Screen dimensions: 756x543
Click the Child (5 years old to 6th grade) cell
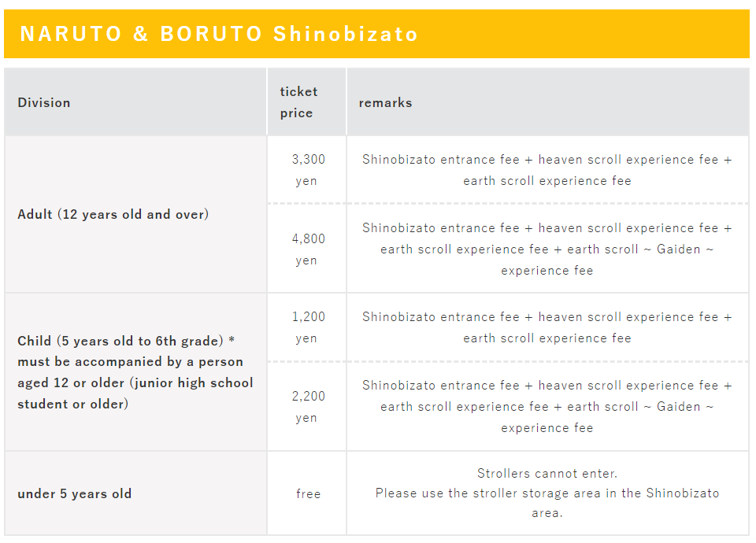tap(135, 372)
